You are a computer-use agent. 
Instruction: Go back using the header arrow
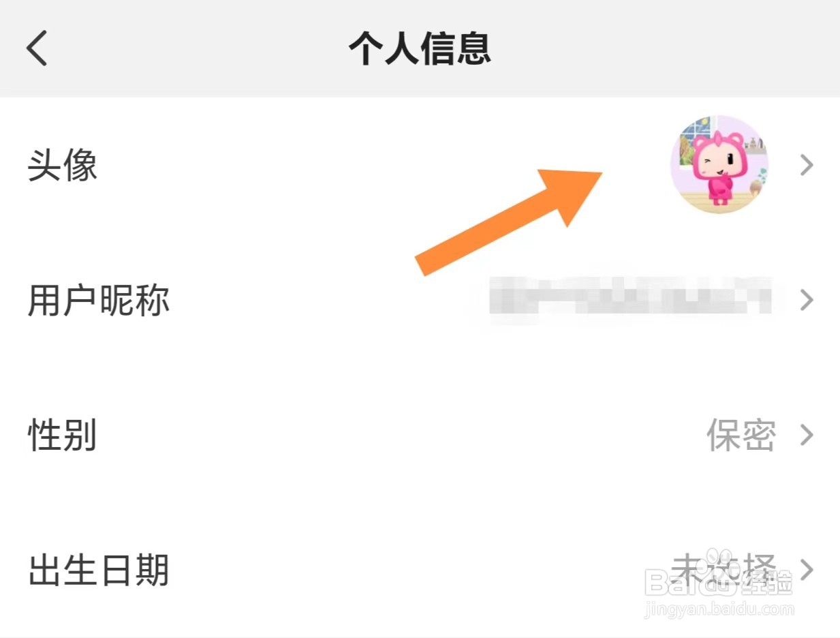(37, 48)
